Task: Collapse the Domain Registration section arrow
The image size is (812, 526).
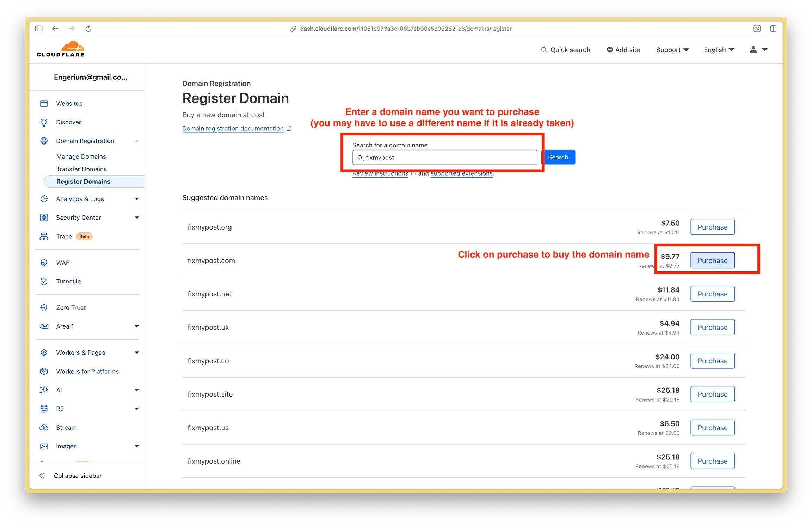Action: (136, 141)
